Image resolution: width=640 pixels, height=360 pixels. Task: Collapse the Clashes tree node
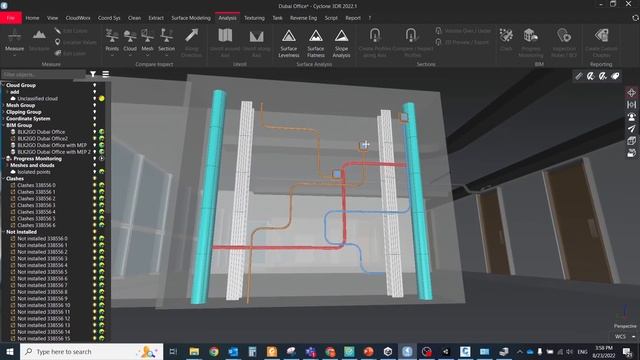click(x=3, y=178)
